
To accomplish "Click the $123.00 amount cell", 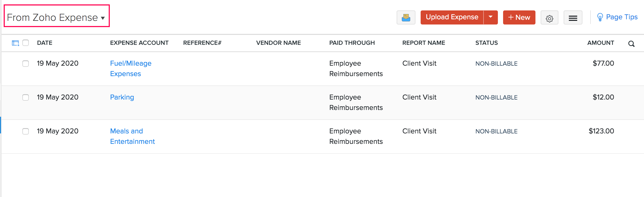I will 601,131.
